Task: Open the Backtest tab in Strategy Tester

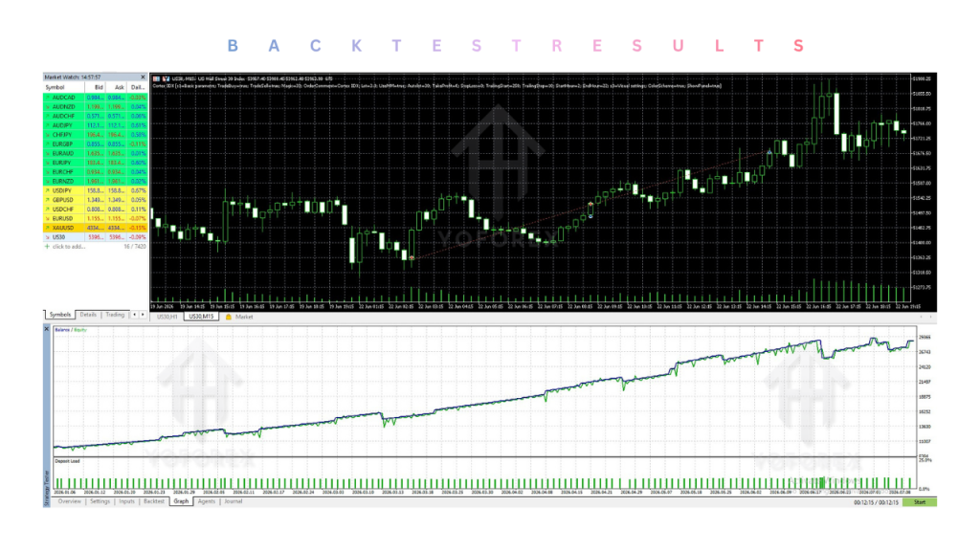Action: pos(154,501)
